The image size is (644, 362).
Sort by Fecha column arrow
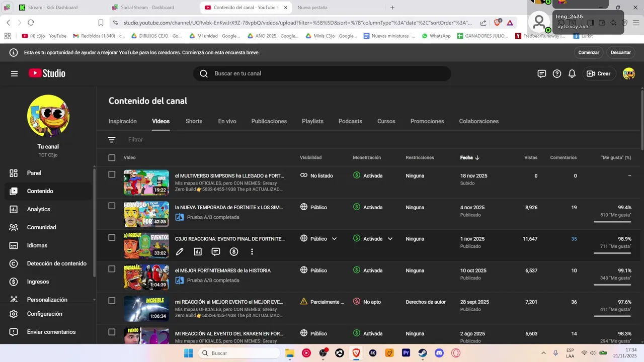(477, 158)
